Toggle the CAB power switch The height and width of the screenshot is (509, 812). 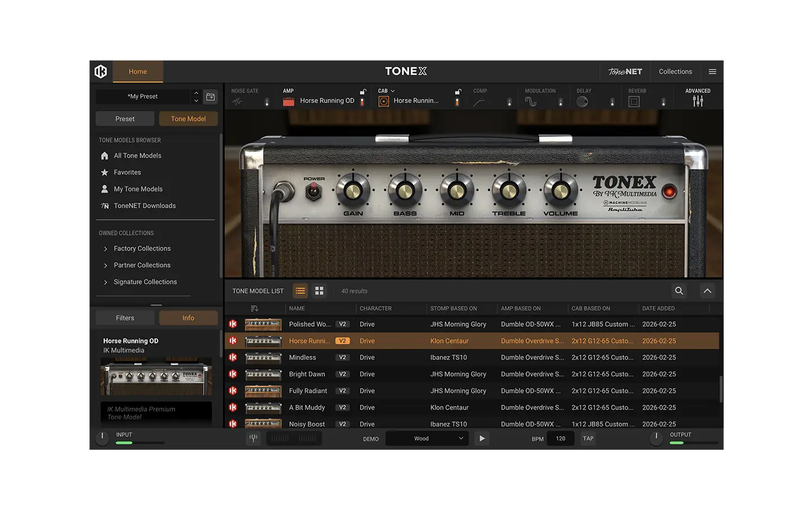pos(457,102)
